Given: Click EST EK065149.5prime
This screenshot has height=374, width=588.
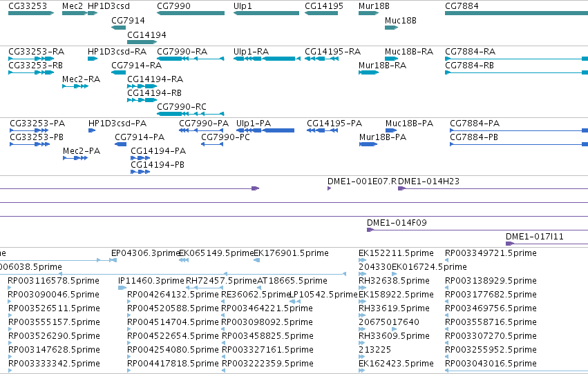Looking at the screenshot, I should [216, 253].
